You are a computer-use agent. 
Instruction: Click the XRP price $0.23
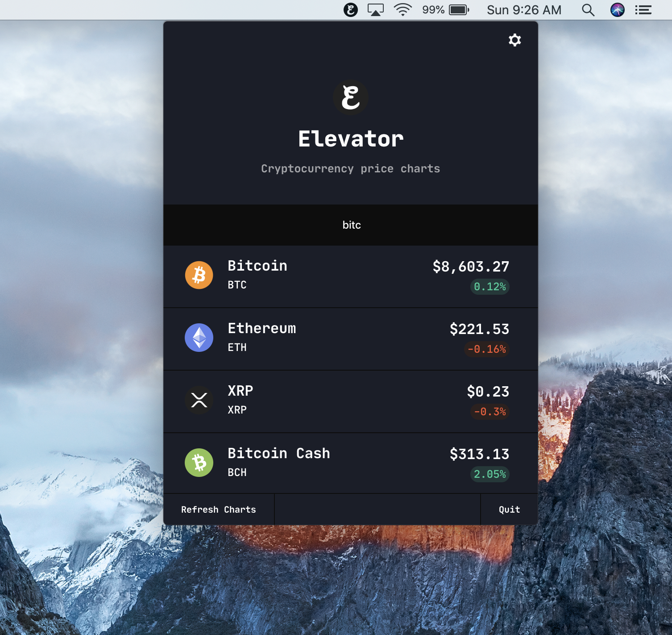(488, 392)
